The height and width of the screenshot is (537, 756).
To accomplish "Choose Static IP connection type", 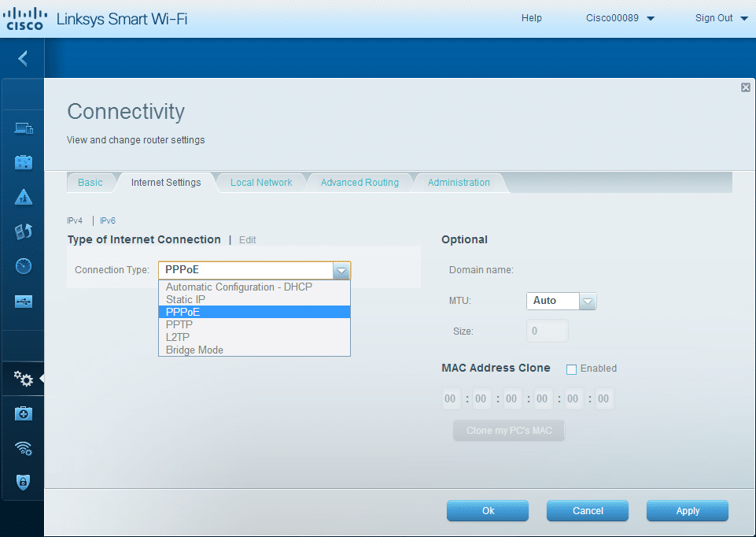I will [x=254, y=300].
